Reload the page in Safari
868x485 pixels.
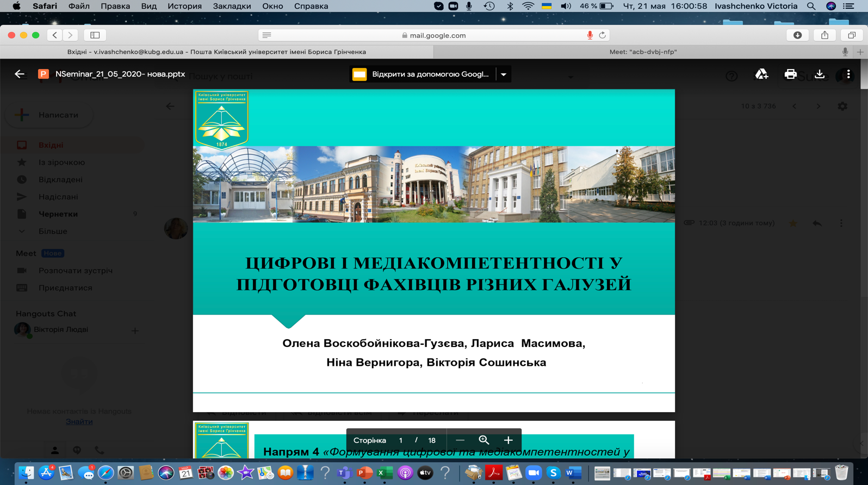click(x=602, y=35)
